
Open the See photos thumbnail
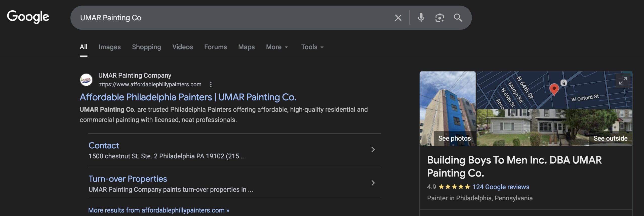(448, 109)
